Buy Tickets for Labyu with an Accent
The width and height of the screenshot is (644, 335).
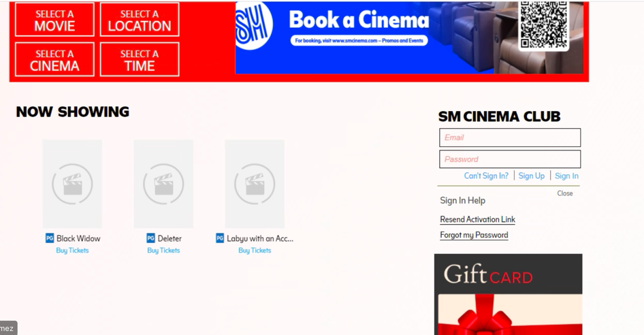point(255,251)
